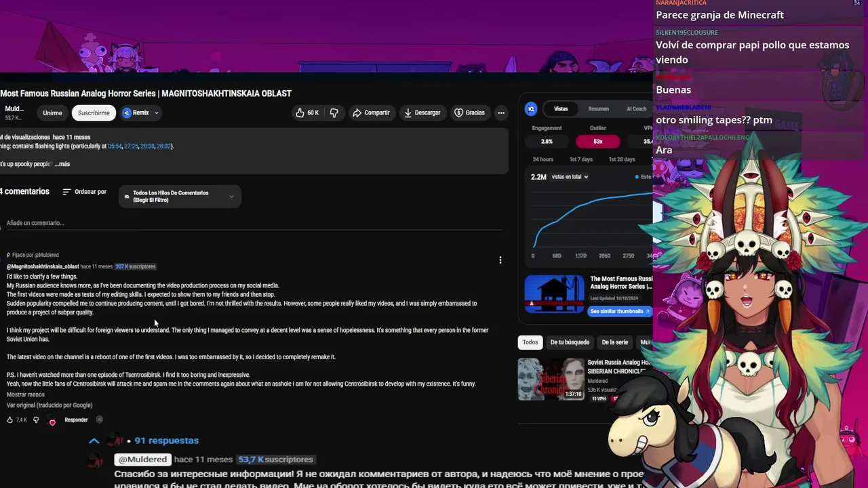
Task: Dislike the pinned comment
Action: (x=37, y=420)
